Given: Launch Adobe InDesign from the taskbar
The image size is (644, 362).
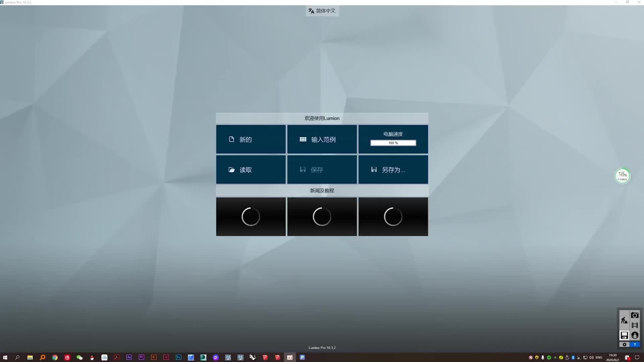Looking at the screenshot, I should [x=166, y=357].
